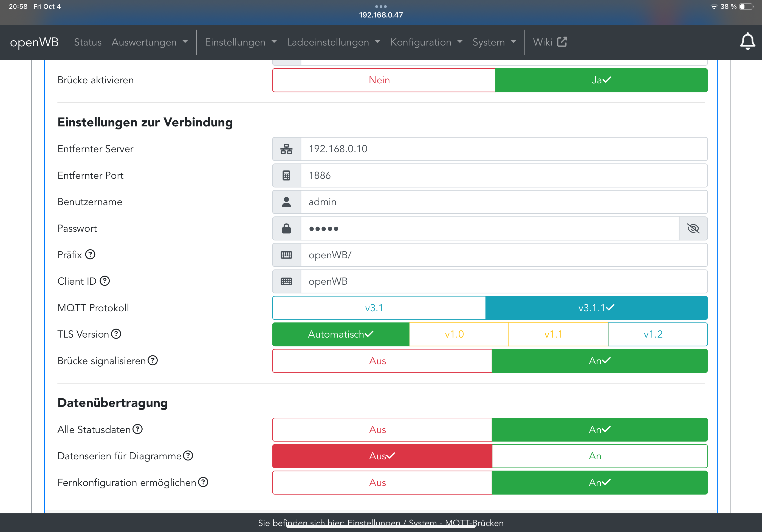Expand the Konfiguration menu
Viewport: 762px width, 532px height.
coord(426,42)
